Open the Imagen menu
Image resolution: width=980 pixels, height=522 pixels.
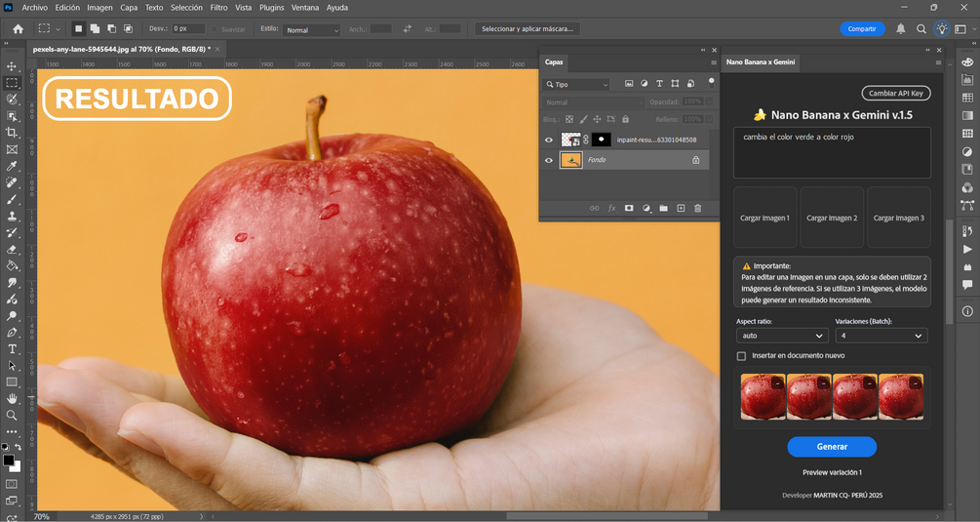click(x=100, y=8)
